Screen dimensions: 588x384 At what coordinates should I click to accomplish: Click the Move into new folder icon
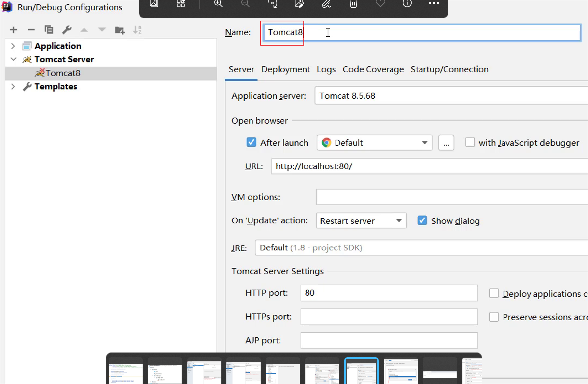[x=120, y=30]
